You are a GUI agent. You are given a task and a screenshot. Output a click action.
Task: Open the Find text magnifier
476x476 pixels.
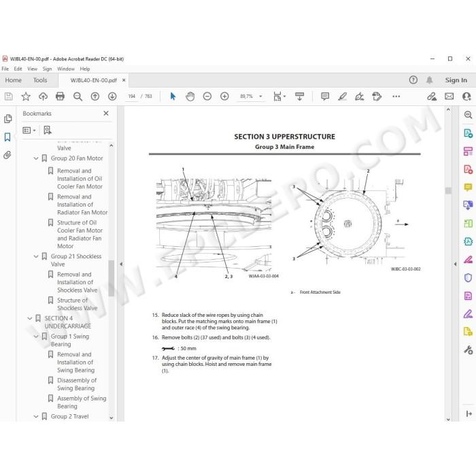(78, 97)
